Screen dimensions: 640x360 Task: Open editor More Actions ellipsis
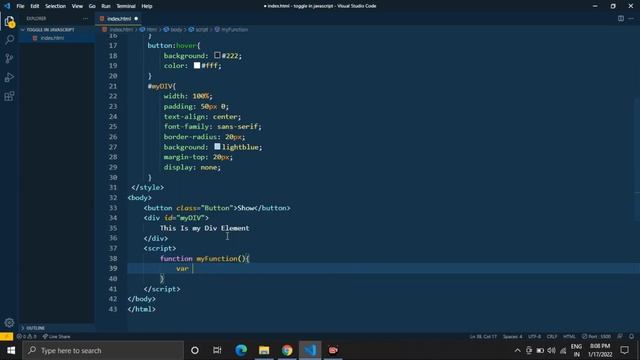point(631,18)
